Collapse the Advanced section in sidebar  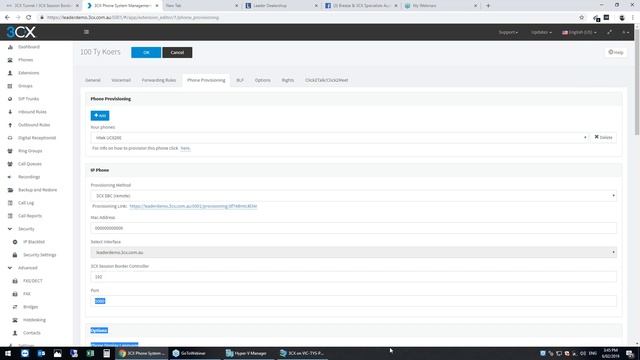[x=10, y=268]
